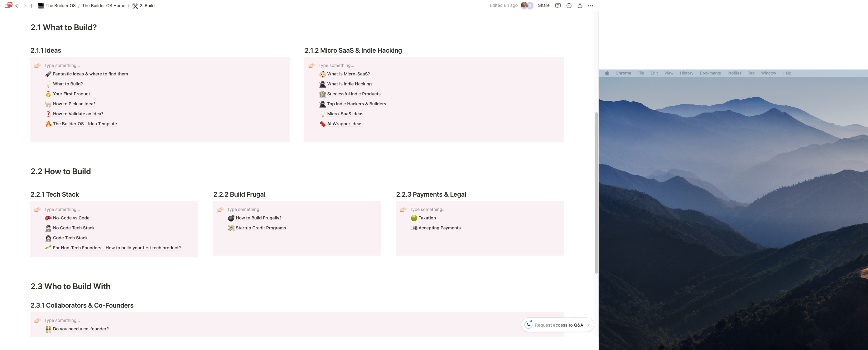
Task: Click the page's vertical scrollbar
Action: (x=596, y=192)
